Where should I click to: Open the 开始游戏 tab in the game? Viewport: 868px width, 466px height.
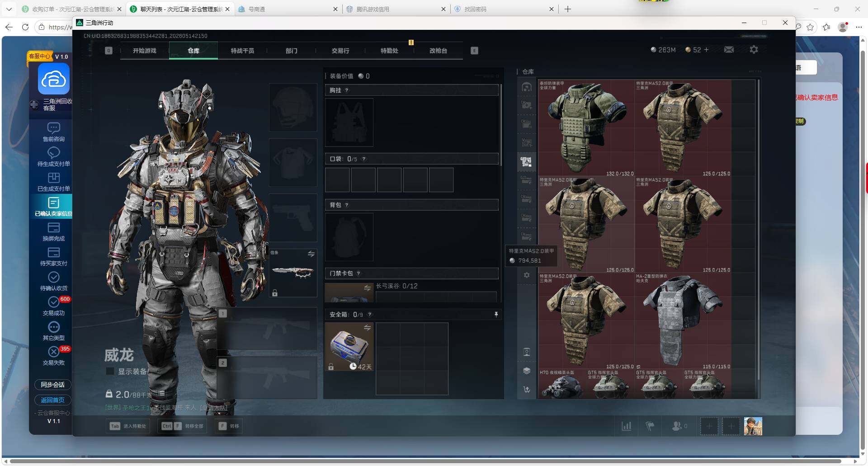tap(144, 51)
